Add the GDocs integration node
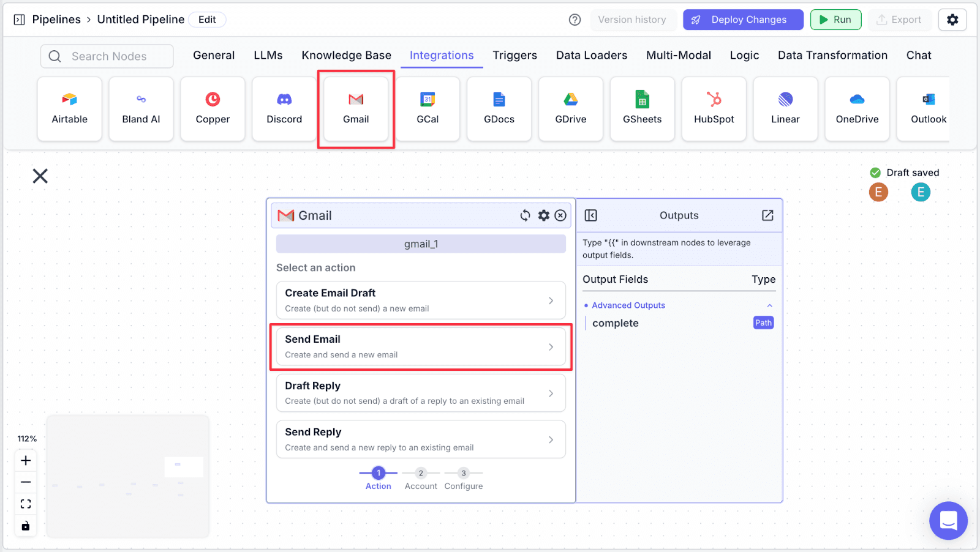The image size is (980, 552). click(499, 109)
